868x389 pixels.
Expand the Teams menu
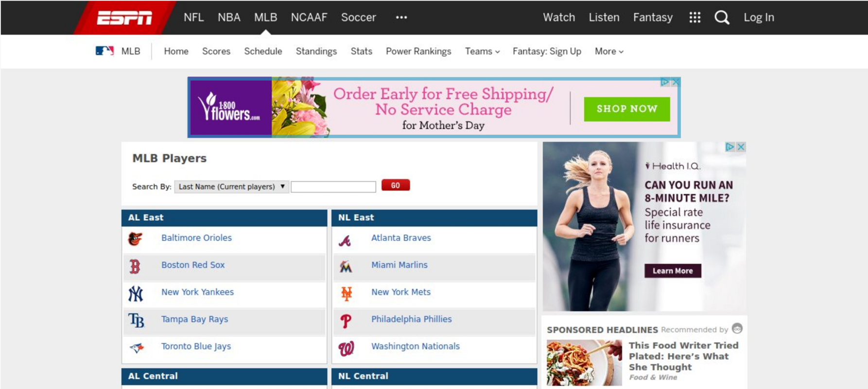482,52
